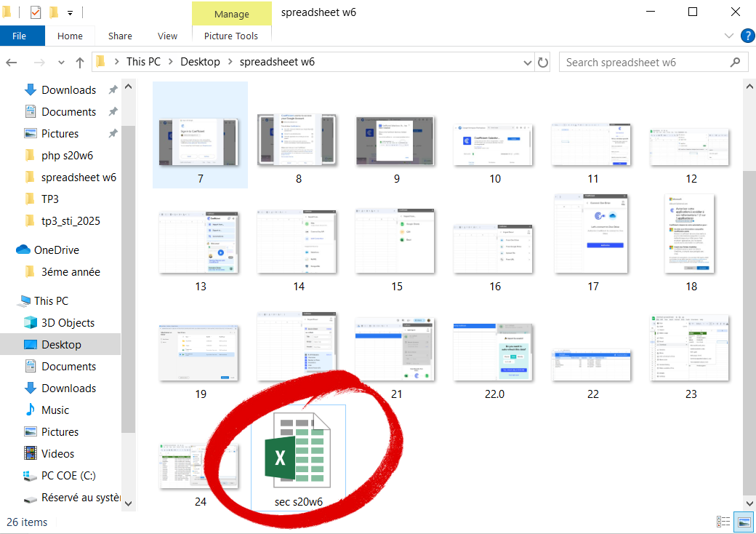Select the image thumbnail named 19
Viewport: 756px width, 534px height.
pos(200,352)
